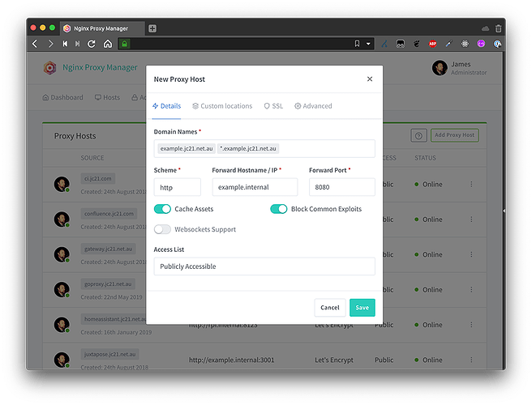Open row menu for ci.jc21.com host
The image size is (532, 405).
[x=471, y=184]
